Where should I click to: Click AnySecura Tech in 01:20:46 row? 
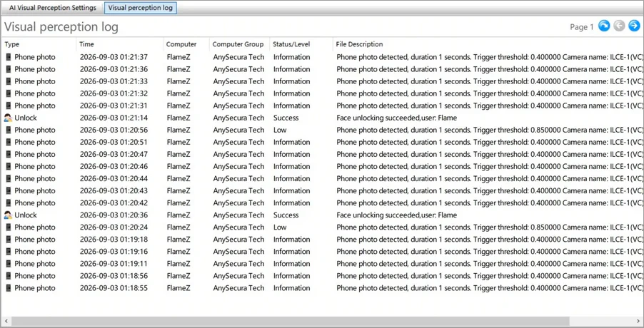238,166
